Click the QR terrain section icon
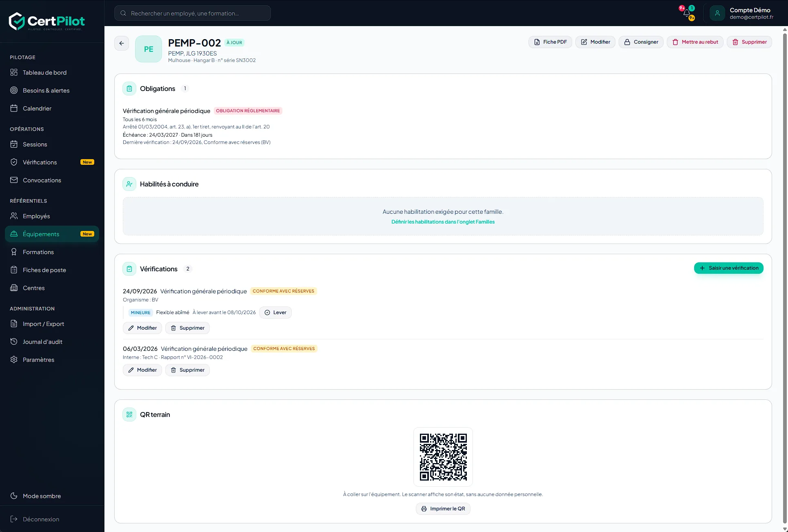The height and width of the screenshot is (532, 788). point(129,415)
